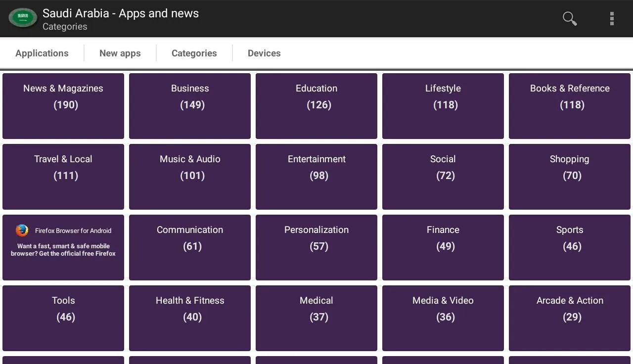The image size is (633, 364).
Task: Click the 'Categories' subtitle in header
Action: click(65, 27)
